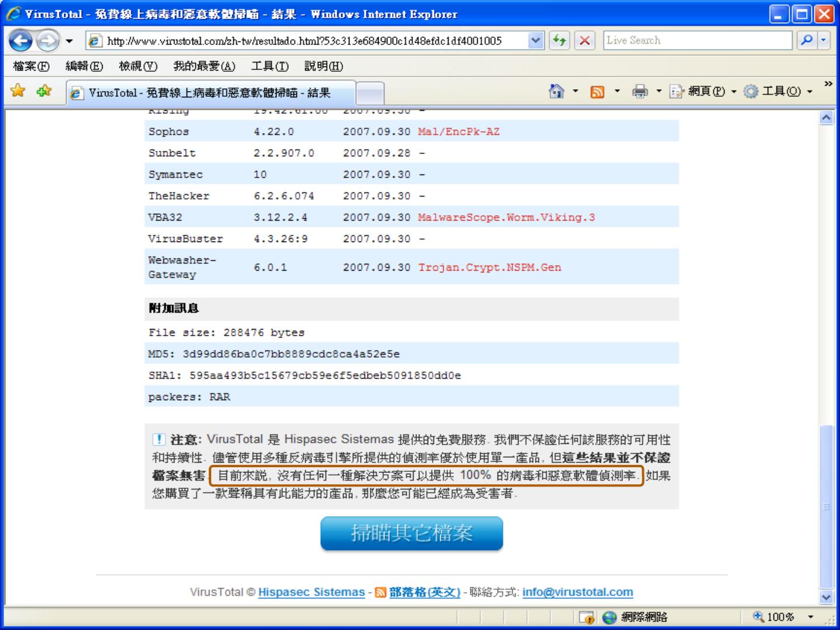840x630 pixels.
Task: Go to the Home page icon
Action: click(556, 92)
